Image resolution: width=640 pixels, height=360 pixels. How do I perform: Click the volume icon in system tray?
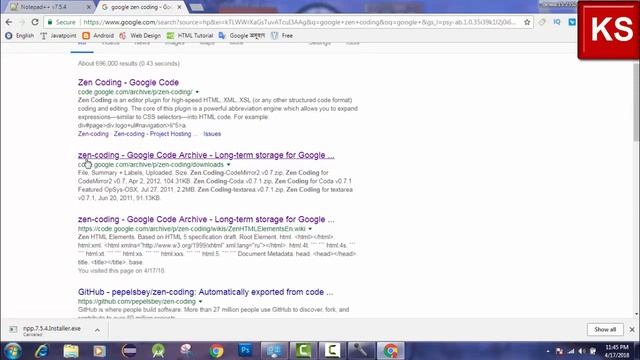coord(582,351)
